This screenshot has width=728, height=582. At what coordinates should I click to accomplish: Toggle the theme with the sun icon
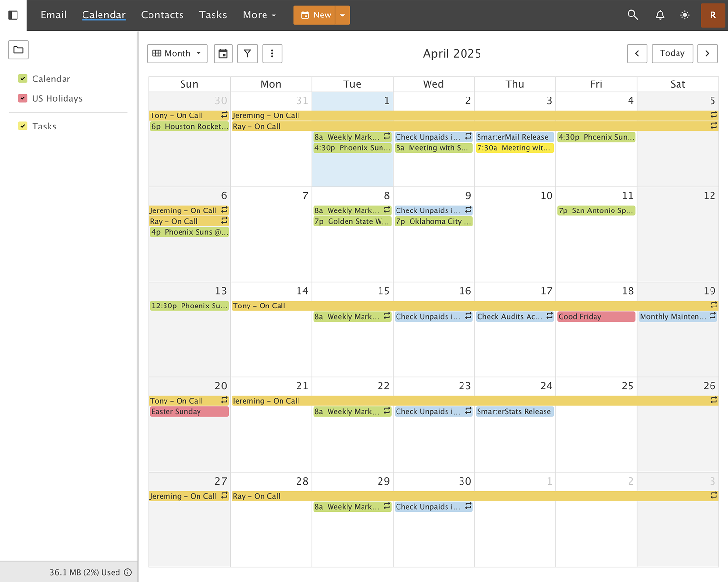coord(684,15)
